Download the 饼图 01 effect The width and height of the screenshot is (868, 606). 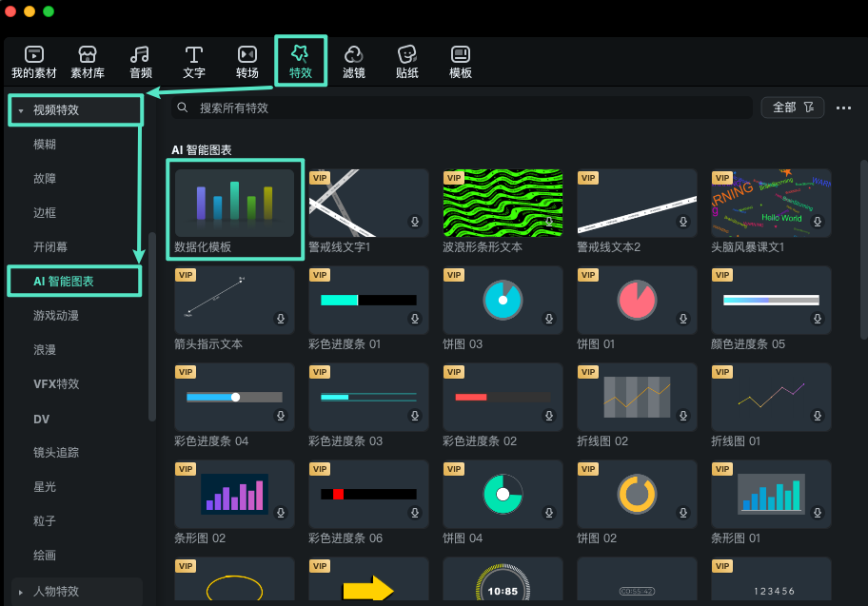click(x=683, y=319)
